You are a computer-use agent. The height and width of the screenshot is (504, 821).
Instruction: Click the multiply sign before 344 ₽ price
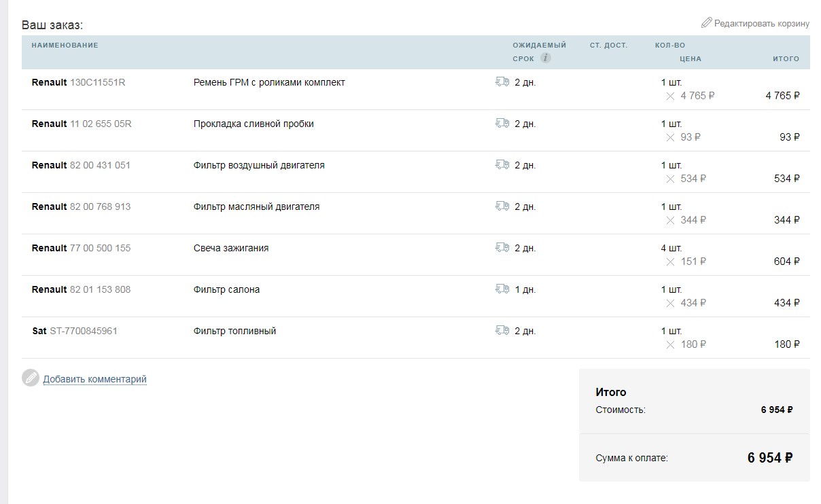671,221
